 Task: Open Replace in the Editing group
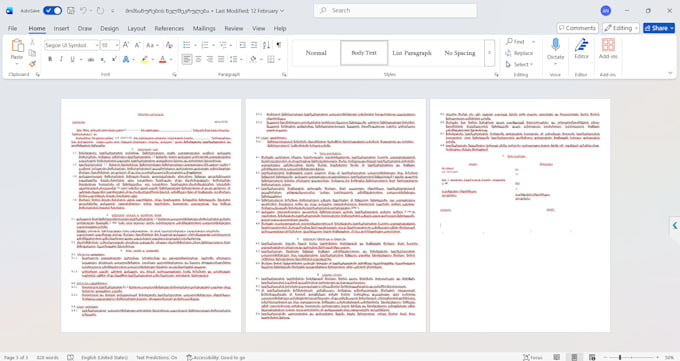(x=519, y=53)
